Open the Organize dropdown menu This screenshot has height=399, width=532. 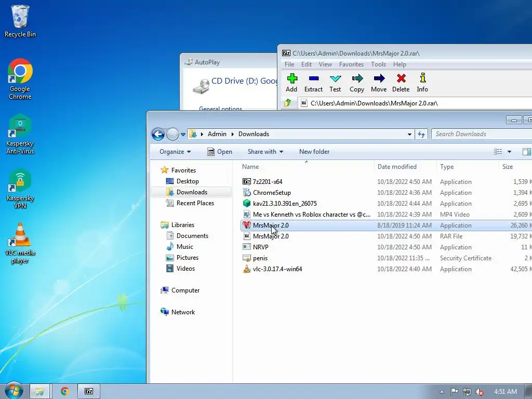click(175, 152)
